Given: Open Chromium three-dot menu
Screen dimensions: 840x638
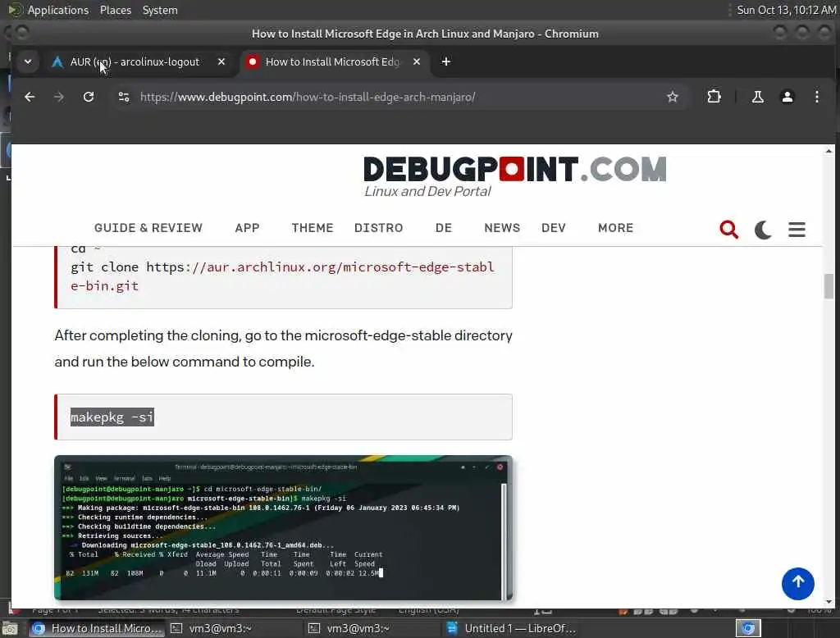Looking at the screenshot, I should (x=816, y=97).
